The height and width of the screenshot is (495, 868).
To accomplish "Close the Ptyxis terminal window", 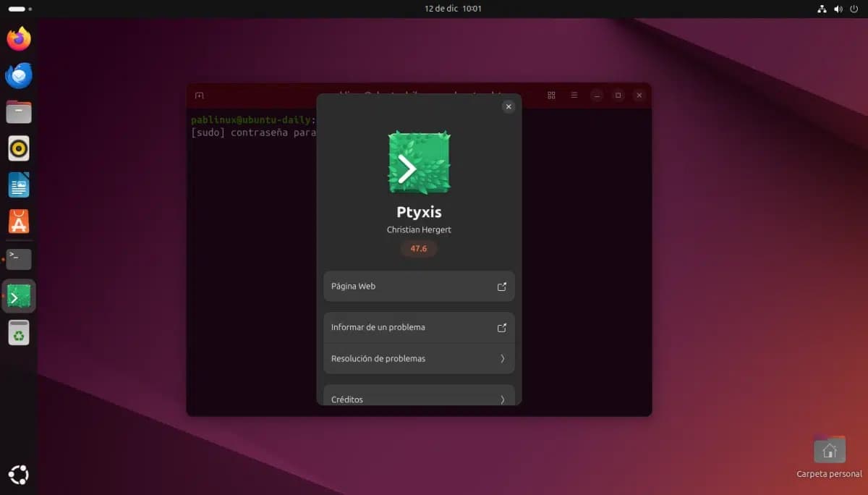I will pyautogui.click(x=639, y=95).
